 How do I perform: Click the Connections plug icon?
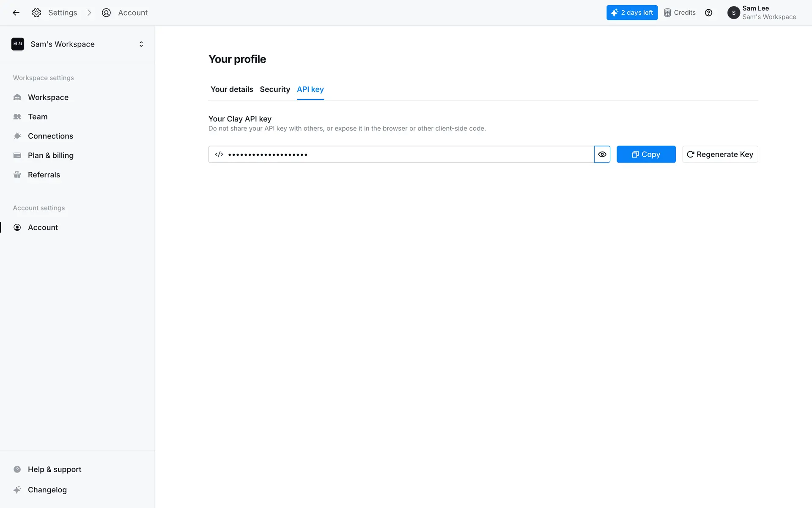[x=17, y=136]
